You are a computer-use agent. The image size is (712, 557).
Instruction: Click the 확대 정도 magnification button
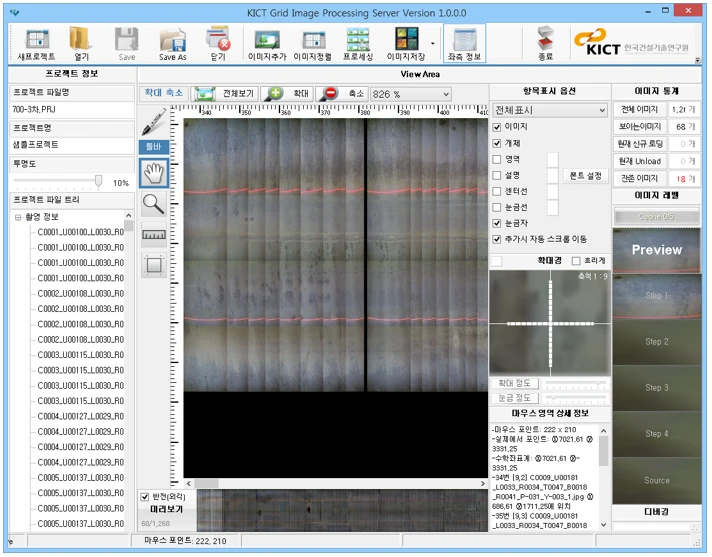(x=515, y=384)
